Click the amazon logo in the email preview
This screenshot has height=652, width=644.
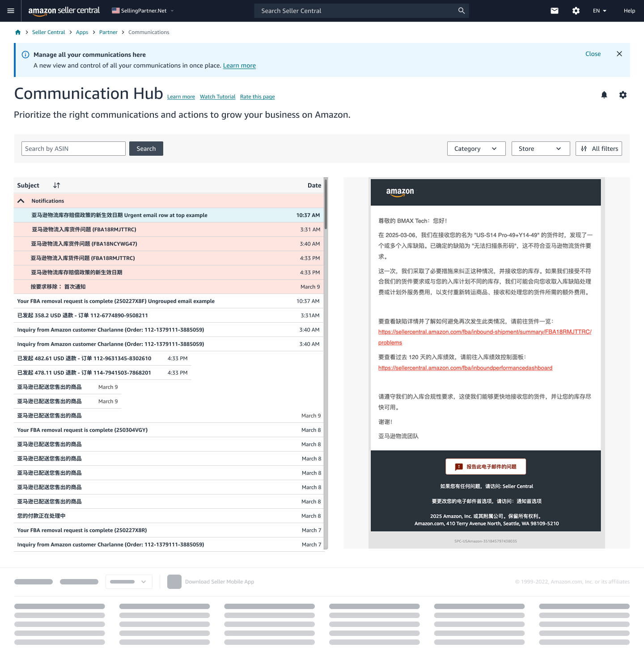(400, 192)
